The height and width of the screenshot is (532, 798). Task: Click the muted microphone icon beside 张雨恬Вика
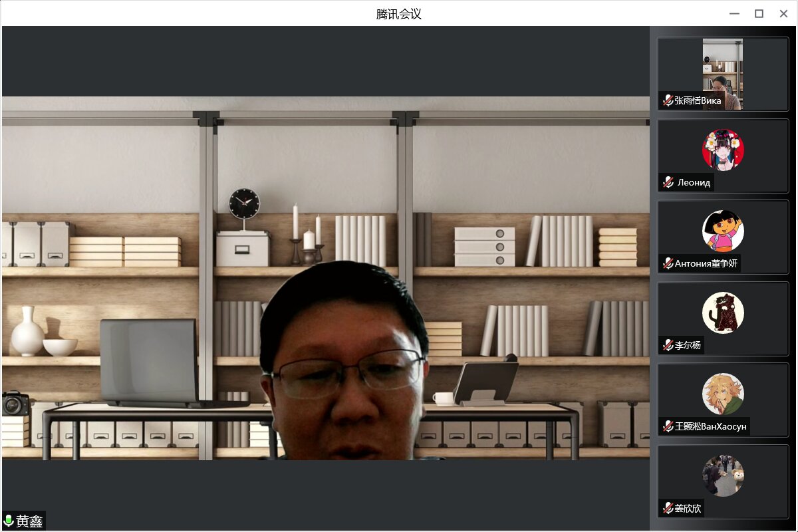point(668,101)
